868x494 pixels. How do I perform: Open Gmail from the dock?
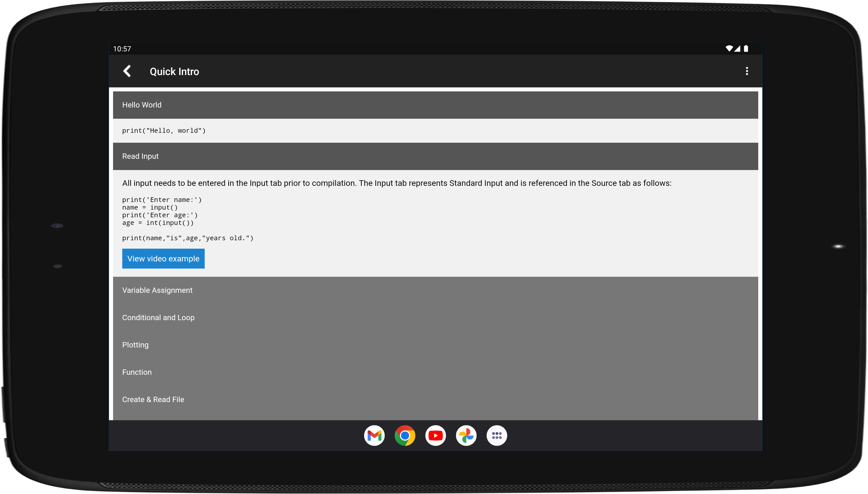tap(374, 436)
